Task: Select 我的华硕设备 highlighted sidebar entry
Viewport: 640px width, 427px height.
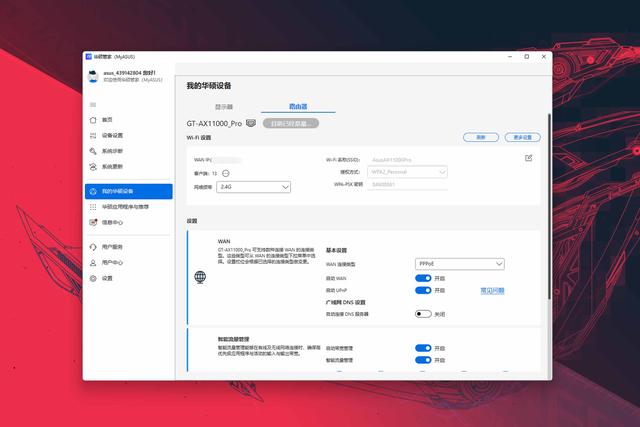Action: tap(129, 191)
